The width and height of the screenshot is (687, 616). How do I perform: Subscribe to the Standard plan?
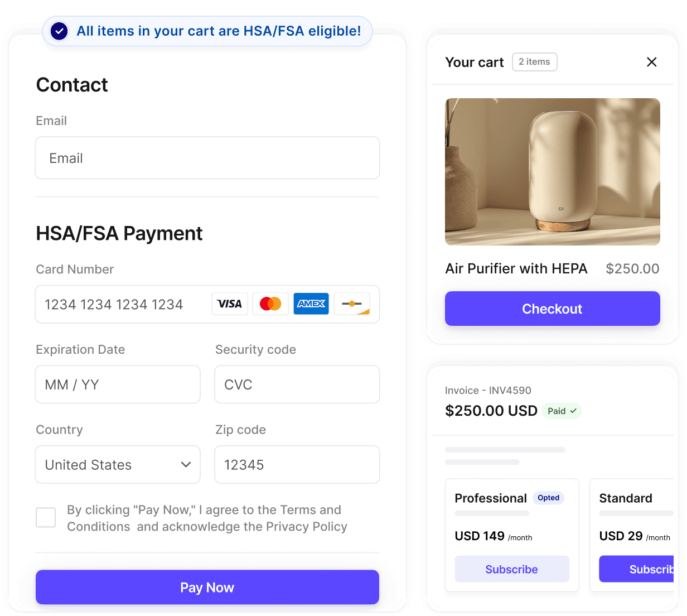[636, 569]
